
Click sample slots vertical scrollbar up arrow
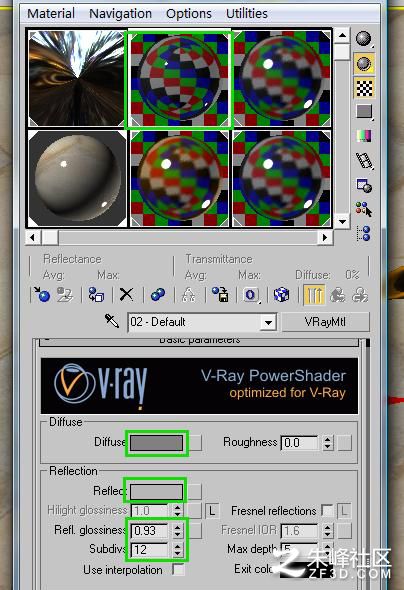[342, 36]
